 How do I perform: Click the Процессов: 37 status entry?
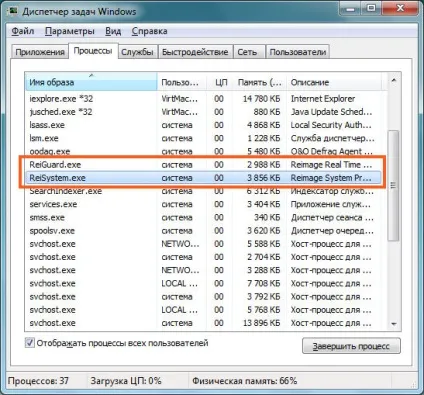(38, 381)
